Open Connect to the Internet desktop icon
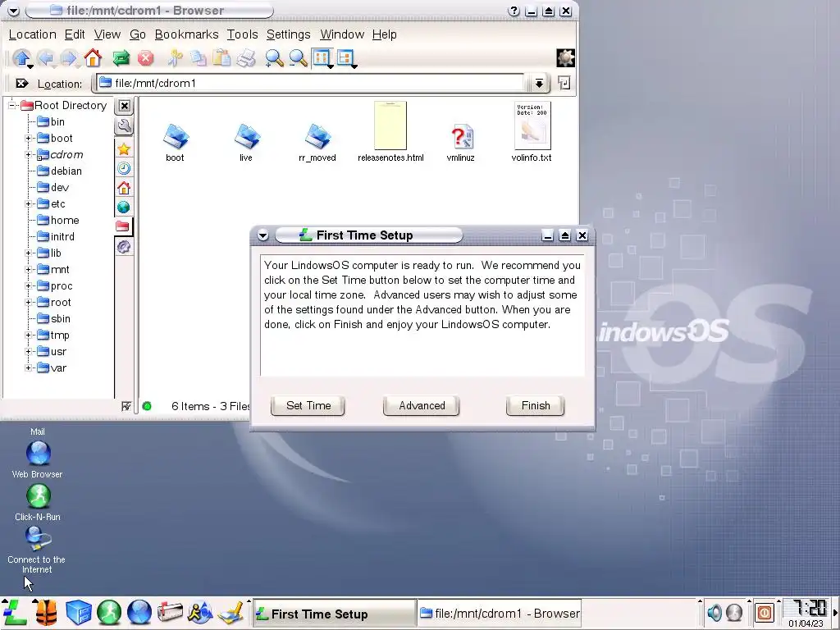 [37, 550]
